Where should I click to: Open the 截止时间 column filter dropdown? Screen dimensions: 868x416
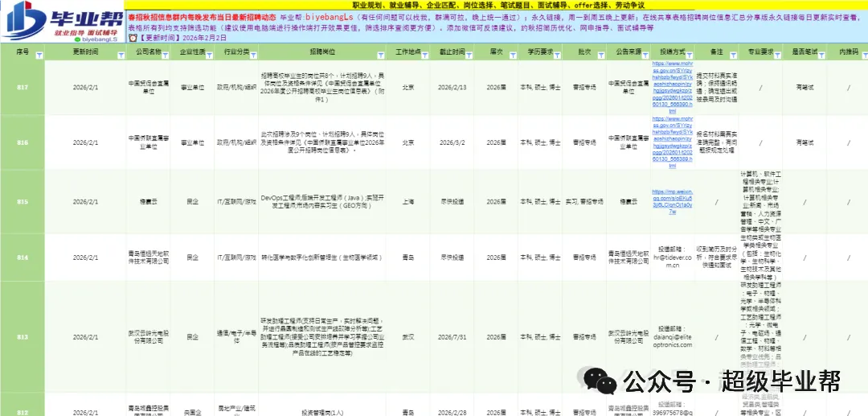pyautogui.click(x=469, y=56)
